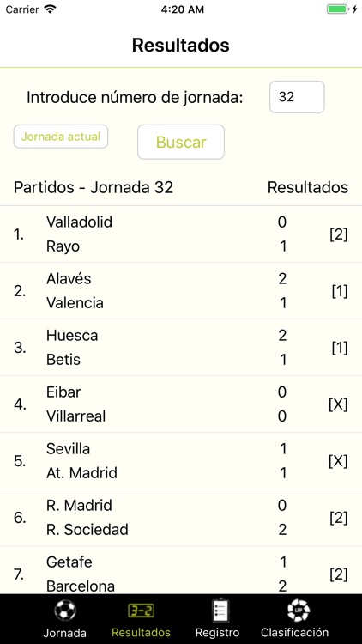Select the R. Madrid vs R. Sociedad row
Image resolution: width=362 pixels, height=644 pixels.
click(181, 518)
